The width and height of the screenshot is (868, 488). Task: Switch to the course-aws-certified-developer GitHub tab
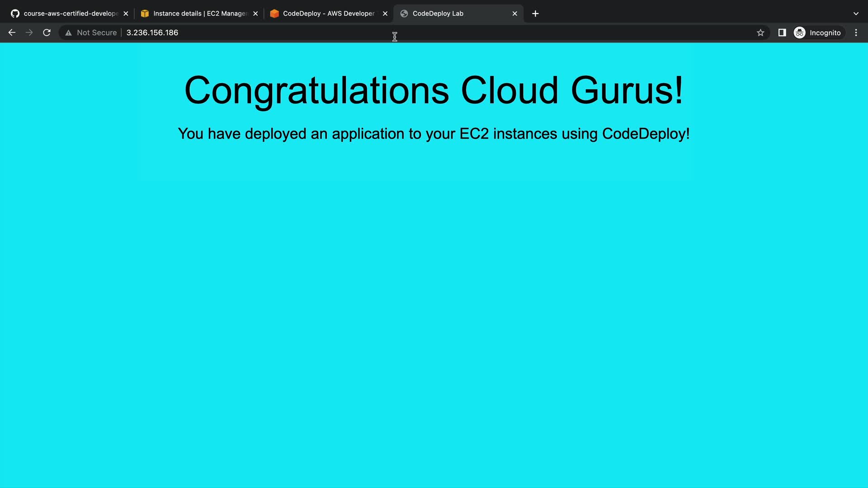[x=68, y=14]
